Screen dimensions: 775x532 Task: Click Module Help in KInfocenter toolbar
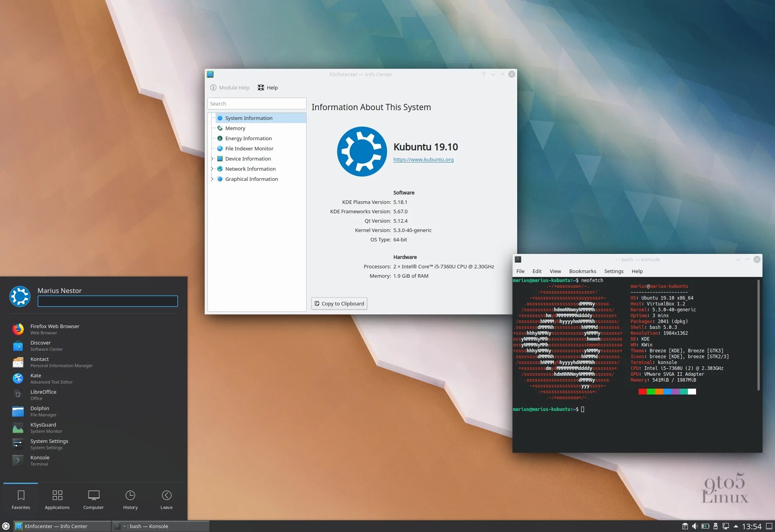coord(230,87)
